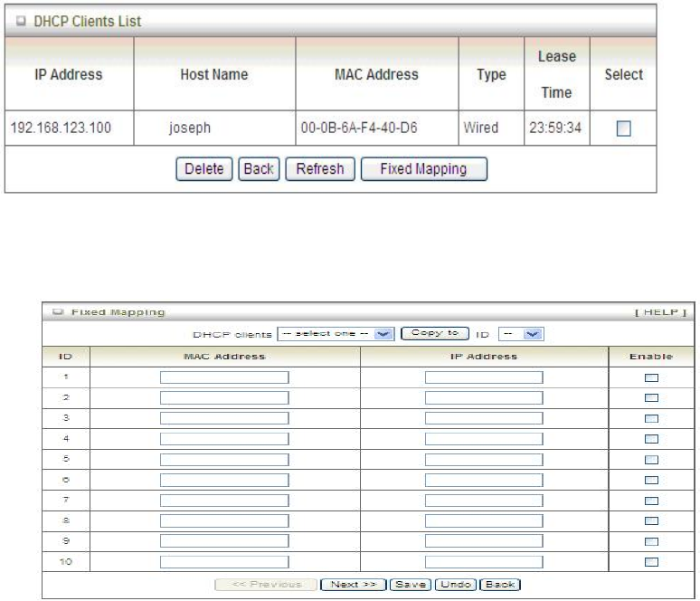Click the DHCP Clients List panel icon
Image resolution: width=700 pixels, height=601 pixels.
(21, 21)
